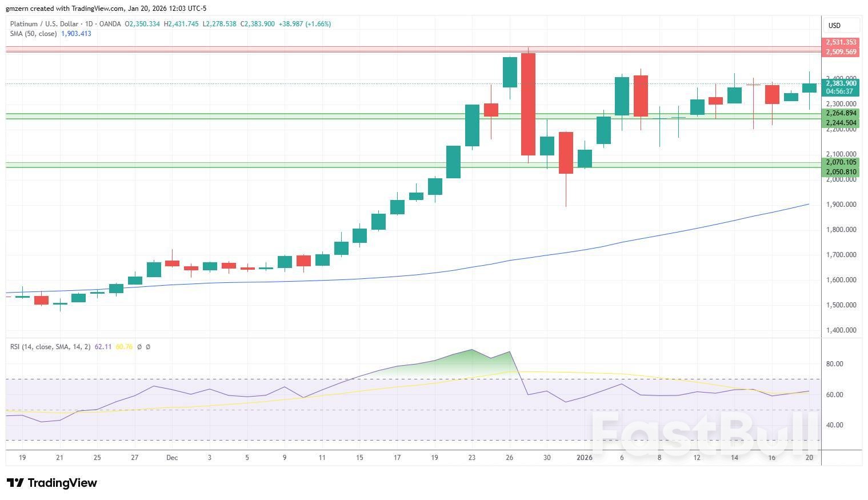
Task: Click the FastBull watermark logo
Action: pyautogui.click(x=704, y=433)
